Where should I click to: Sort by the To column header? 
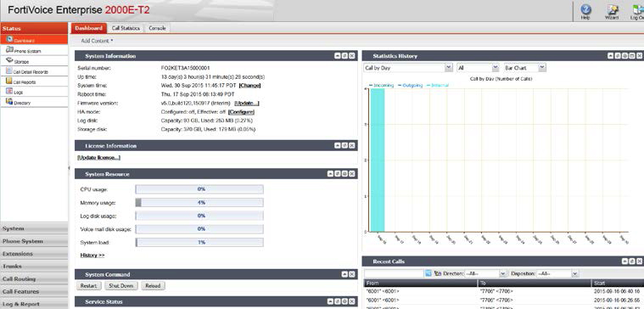[535, 284]
